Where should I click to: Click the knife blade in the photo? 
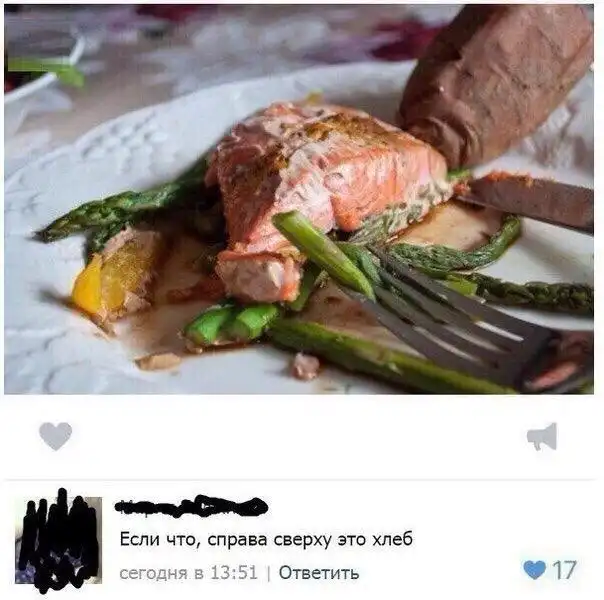(x=530, y=202)
